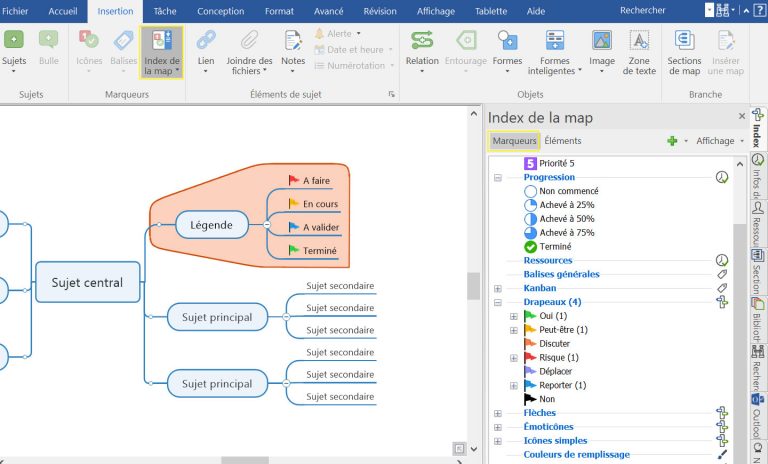The width and height of the screenshot is (768, 464).
Task: Click the Relation tool icon
Action: tap(422, 41)
